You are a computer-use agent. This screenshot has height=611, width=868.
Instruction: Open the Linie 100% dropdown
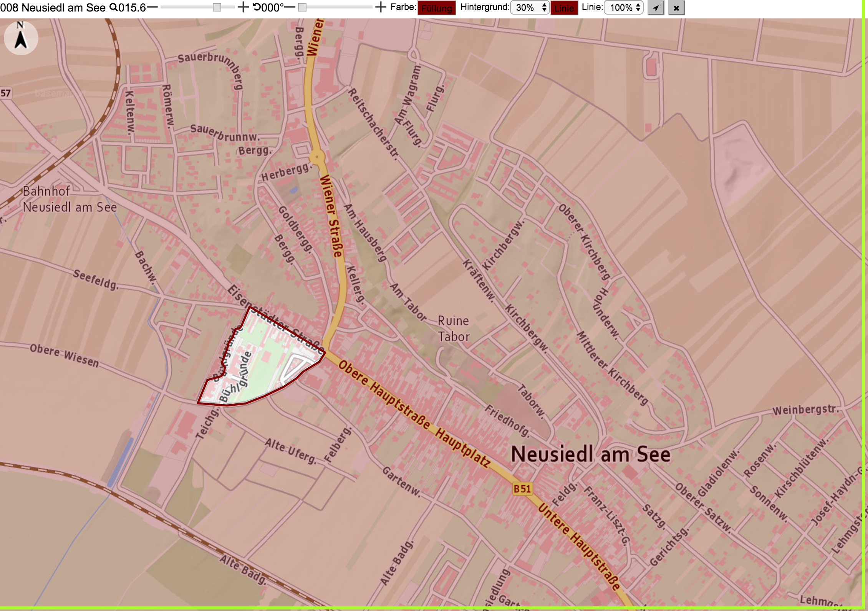(x=624, y=8)
